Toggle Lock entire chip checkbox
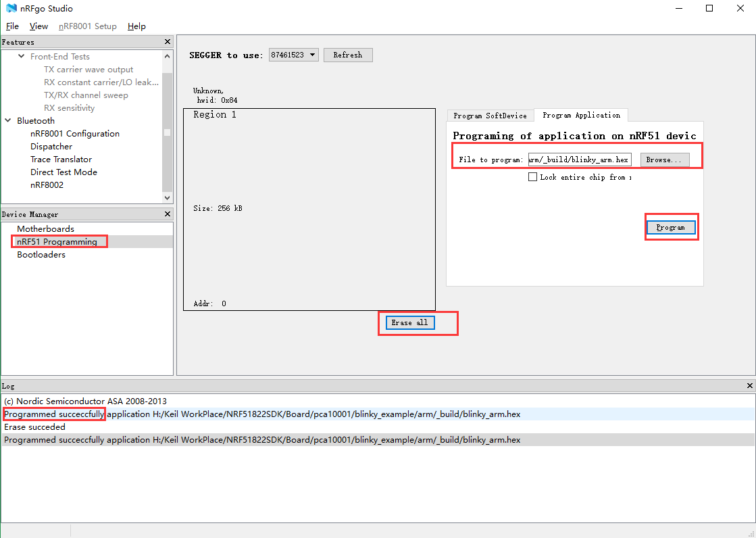 tap(532, 177)
